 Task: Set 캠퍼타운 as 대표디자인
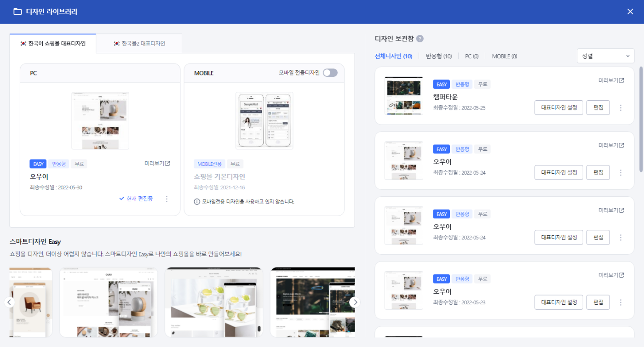click(559, 108)
